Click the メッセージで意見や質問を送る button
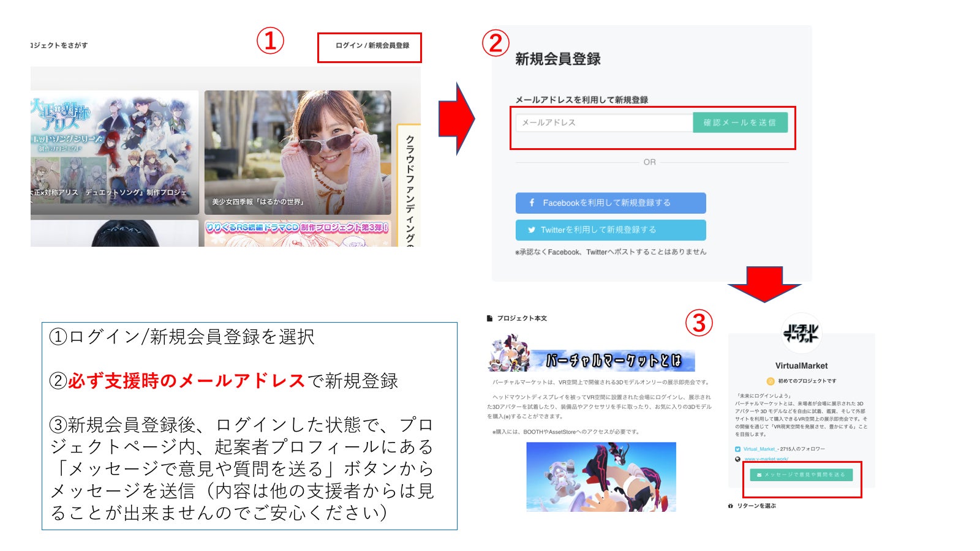 point(801,474)
